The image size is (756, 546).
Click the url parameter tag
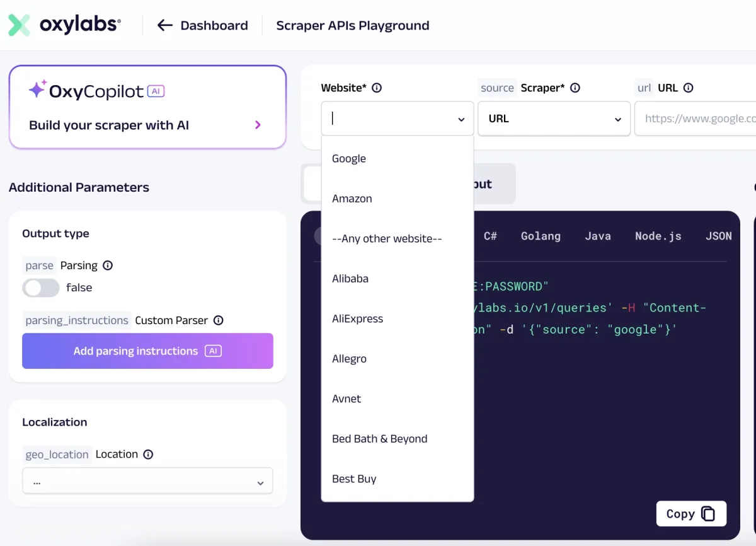(644, 88)
